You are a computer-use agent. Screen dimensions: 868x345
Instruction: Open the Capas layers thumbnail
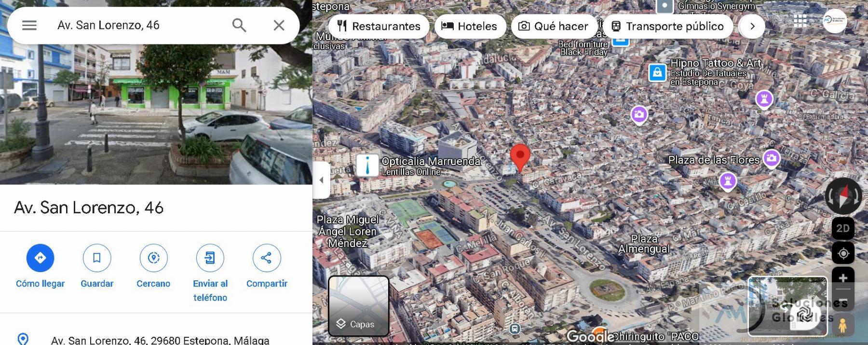point(359,306)
